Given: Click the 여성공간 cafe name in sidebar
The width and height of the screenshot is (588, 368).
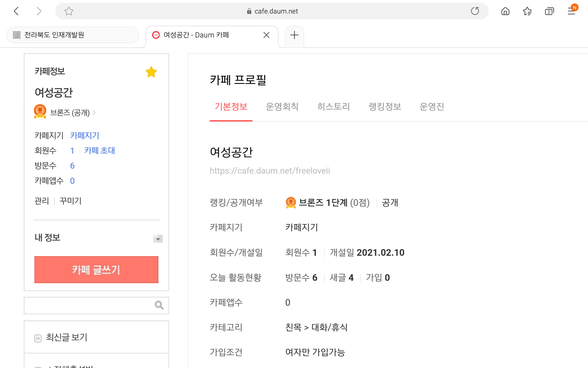Looking at the screenshot, I should [x=54, y=93].
